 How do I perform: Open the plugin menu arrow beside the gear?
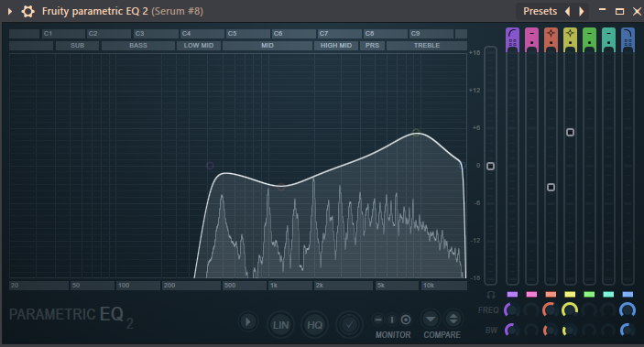point(10,12)
